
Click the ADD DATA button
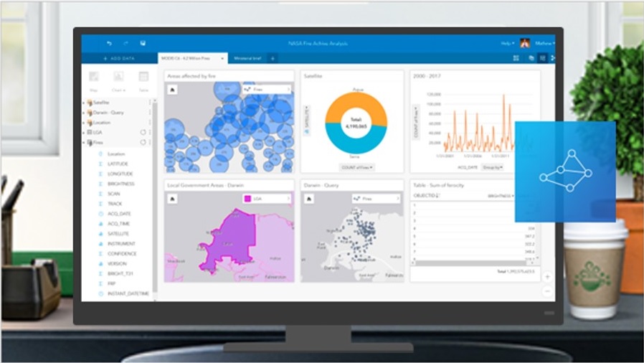click(x=119, y=58)
